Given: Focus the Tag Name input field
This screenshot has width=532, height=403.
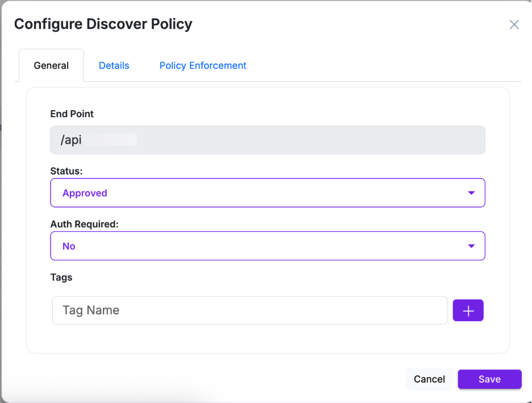Looking at the screenshot, I should pyautogui.click(x=250, y=310).
